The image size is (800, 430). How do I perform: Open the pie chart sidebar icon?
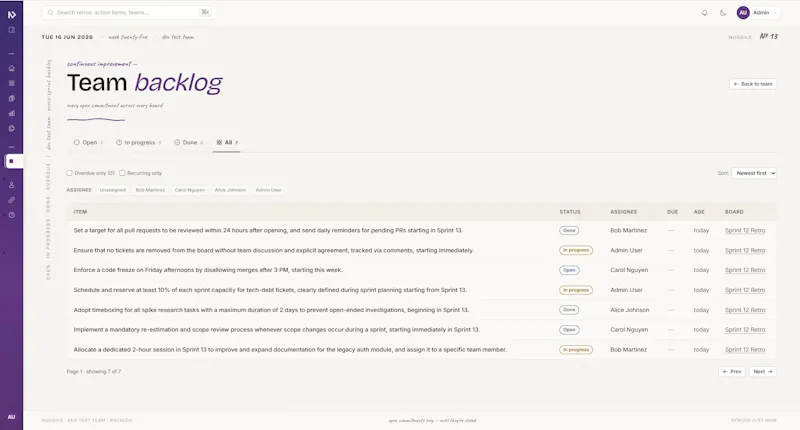[x=11, y=129]
